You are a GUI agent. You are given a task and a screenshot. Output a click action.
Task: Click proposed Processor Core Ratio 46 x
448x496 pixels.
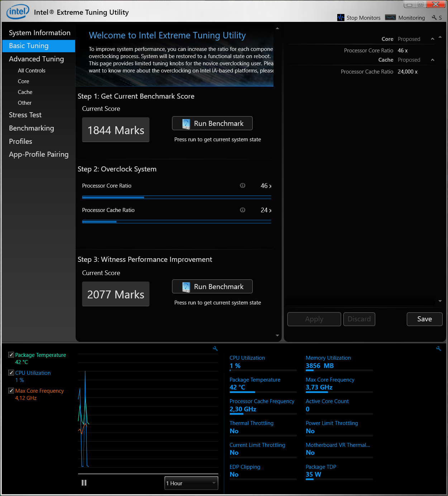click(x=402, y=51)
